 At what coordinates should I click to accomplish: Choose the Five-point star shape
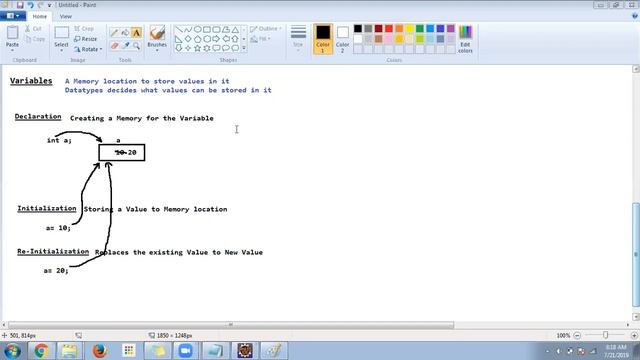click(x=198, y=48)
